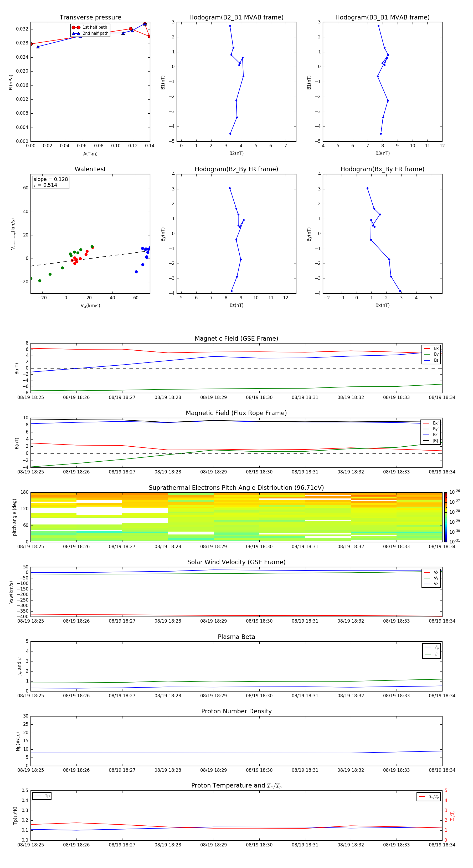This screenshot has width=473, height=868.
Task: Click the Bz' legend entry
Action: (431, 435)
